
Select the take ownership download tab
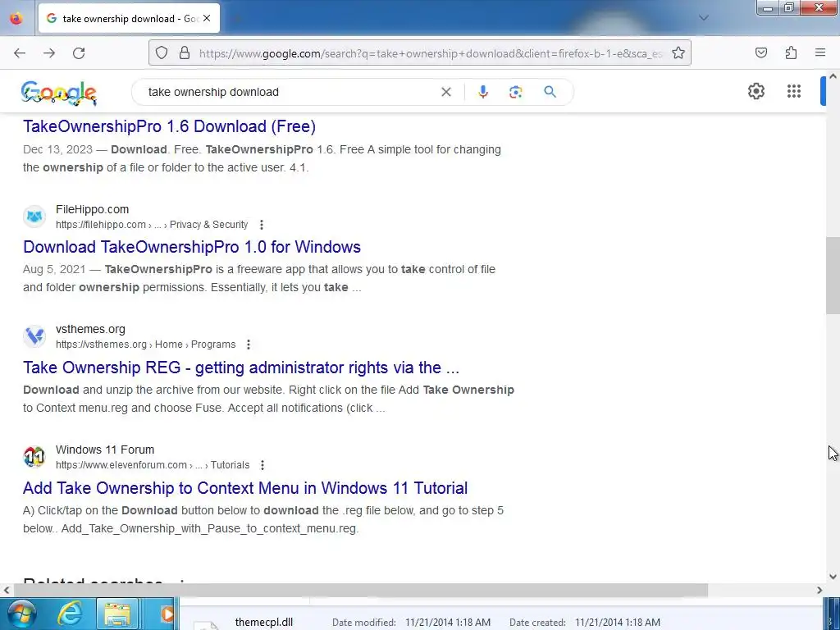point(129,18)
